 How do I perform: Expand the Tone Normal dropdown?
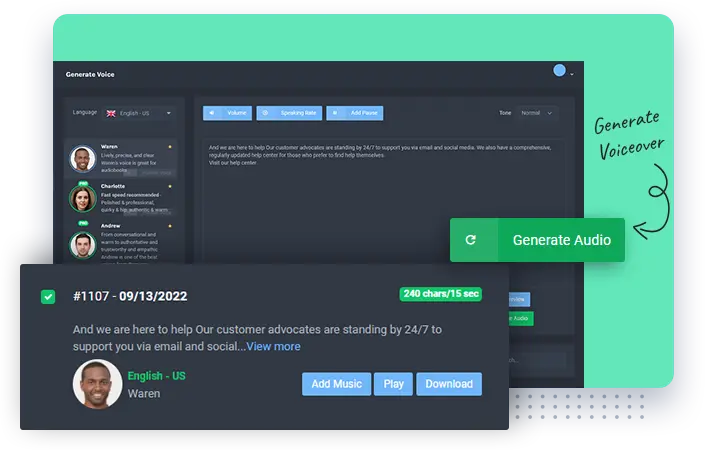click(x=537, y=113)
